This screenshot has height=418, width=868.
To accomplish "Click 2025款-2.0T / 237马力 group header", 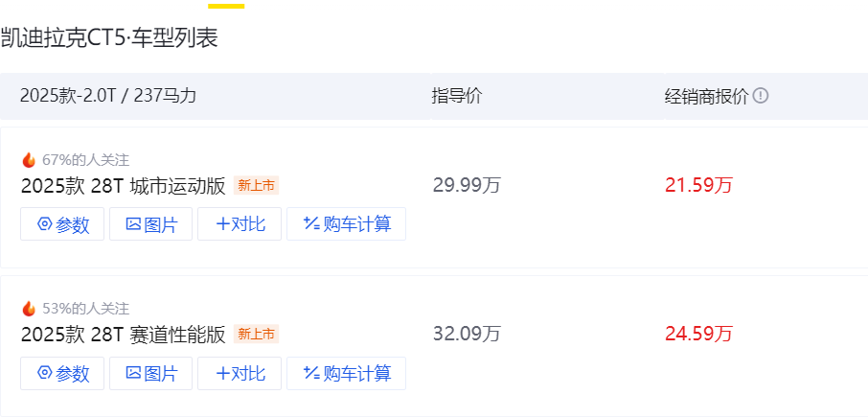I will (108, 96).
